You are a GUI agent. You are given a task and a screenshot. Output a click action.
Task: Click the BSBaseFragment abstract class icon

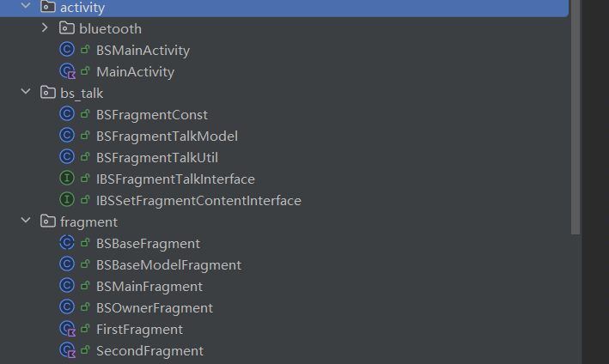pyautogui.click(x=67, y=244)
